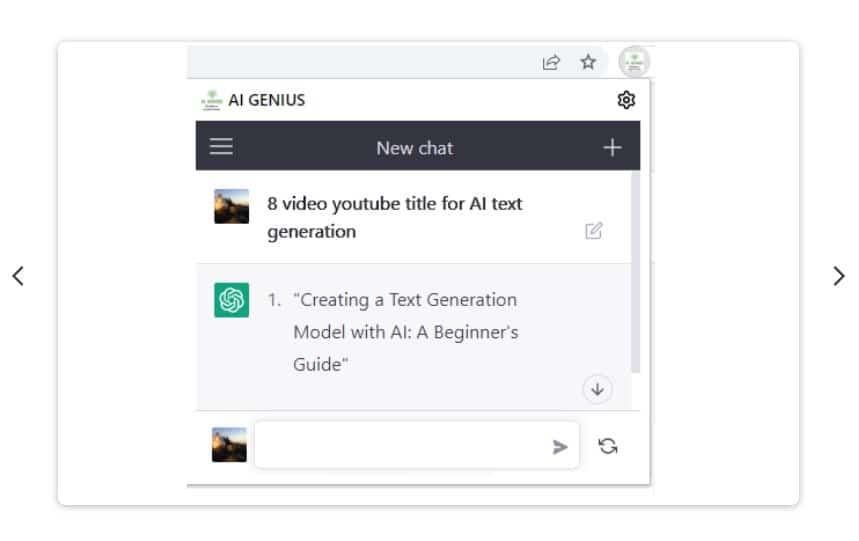Viewport: 859px width, 541px height.
Task: Open AI Genius settings gear
Action: pos(626,99)
